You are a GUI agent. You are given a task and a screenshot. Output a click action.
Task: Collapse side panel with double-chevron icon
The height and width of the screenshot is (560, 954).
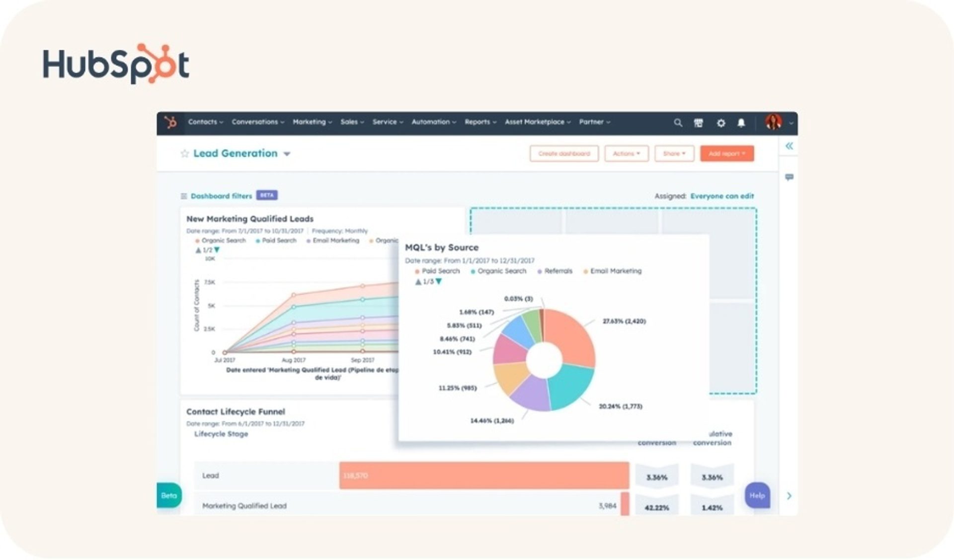coord(789,146)
